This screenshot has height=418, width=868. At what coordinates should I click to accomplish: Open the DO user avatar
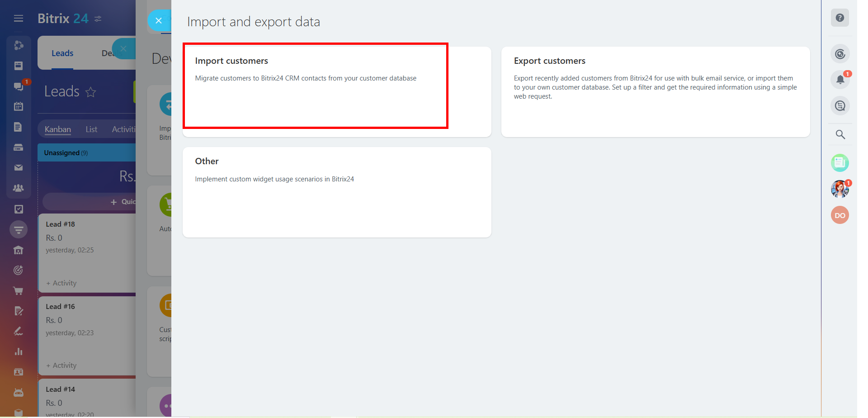[x=840, y=215]
